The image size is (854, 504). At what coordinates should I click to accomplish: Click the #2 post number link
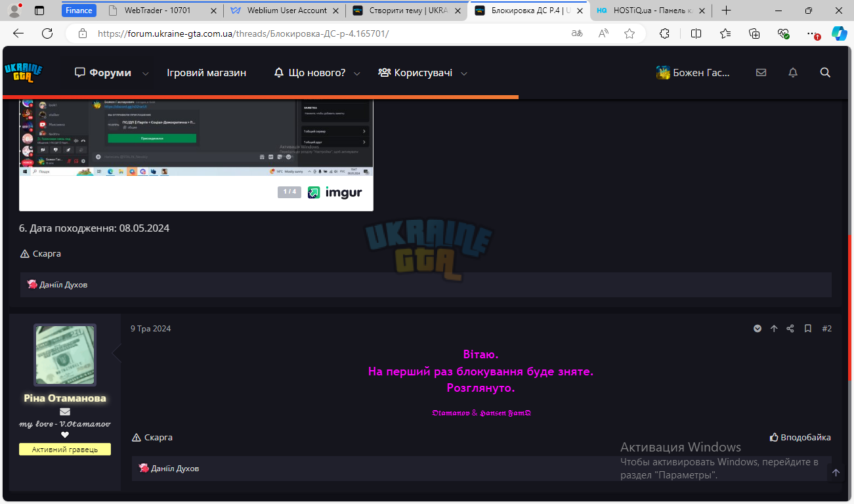point(827,328)
